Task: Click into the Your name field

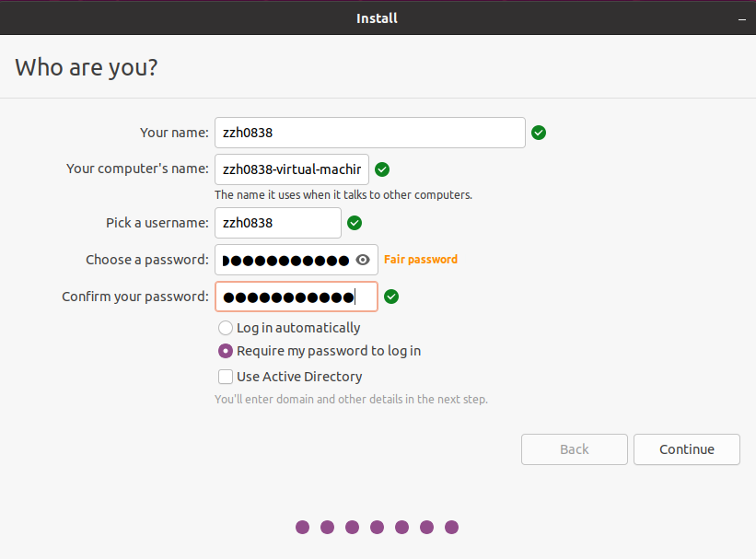Action: coord(369,133)
